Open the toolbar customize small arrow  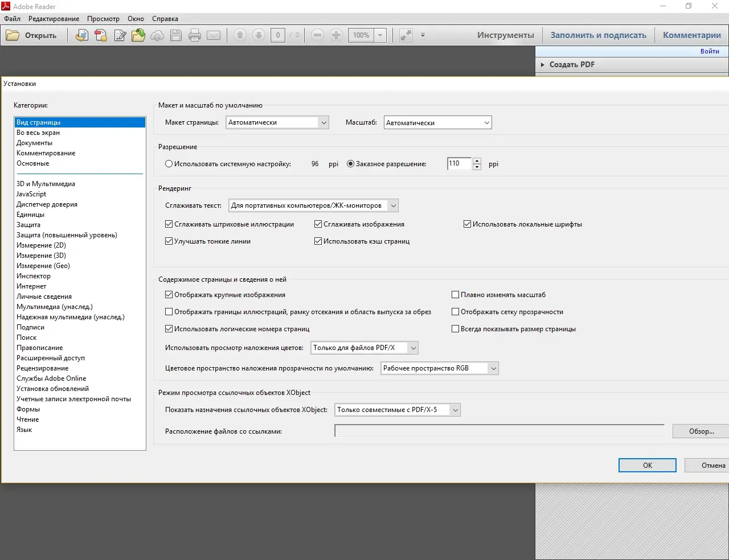click(x=423, y=35)
